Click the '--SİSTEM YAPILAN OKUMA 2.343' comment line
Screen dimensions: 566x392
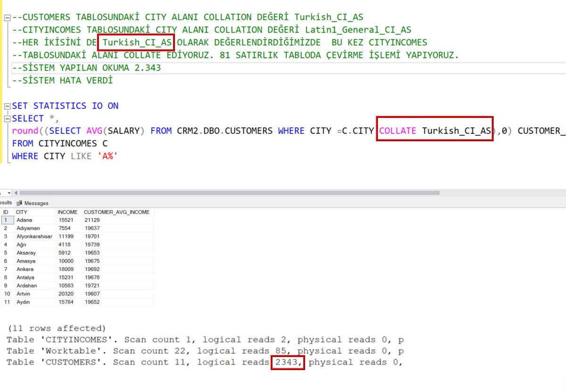86,68
